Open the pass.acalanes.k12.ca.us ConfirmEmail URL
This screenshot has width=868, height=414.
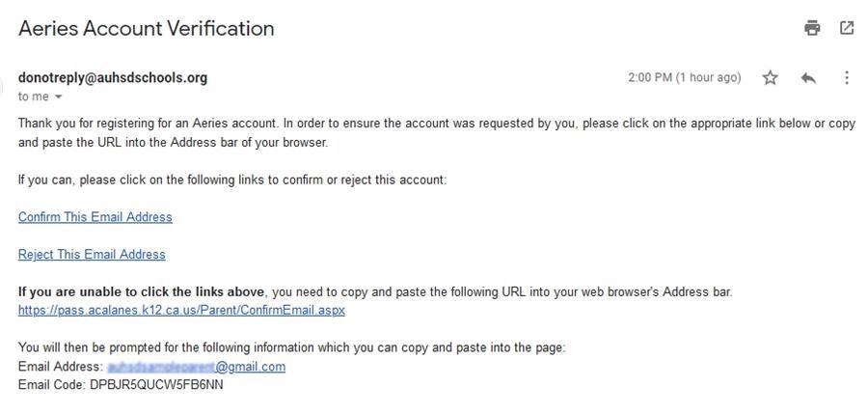[x=181, y=311]
